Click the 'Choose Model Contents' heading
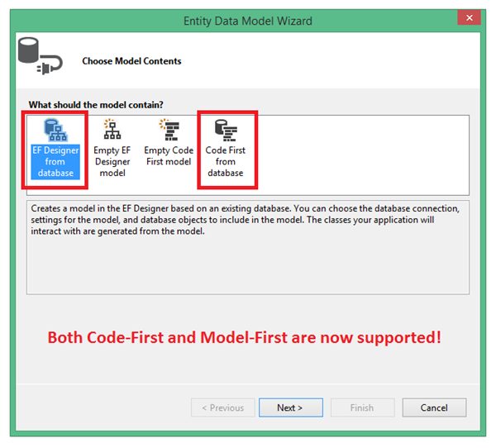 [131, 61]
